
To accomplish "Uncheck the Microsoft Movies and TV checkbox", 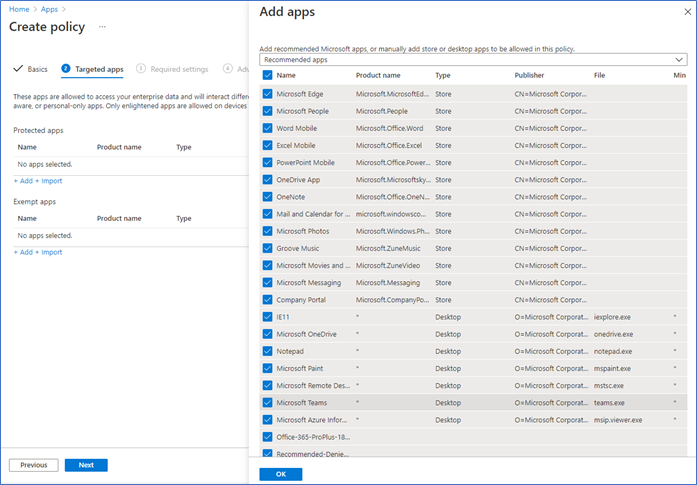I will coord(267,265).
